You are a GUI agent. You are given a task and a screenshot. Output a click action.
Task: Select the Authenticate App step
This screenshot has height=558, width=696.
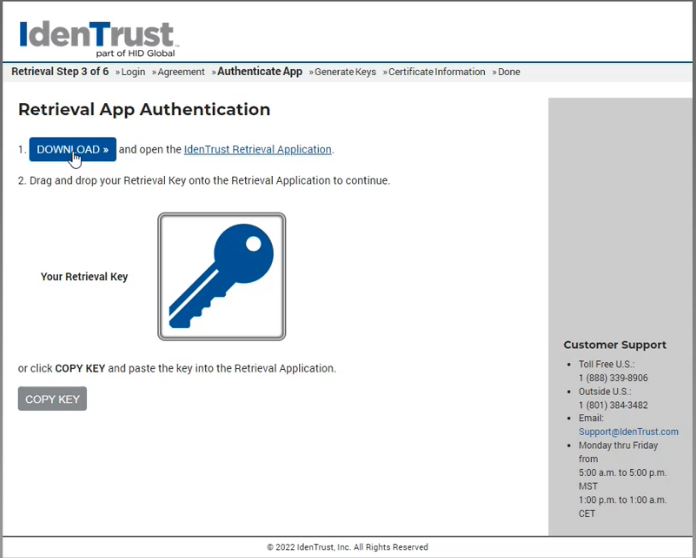click(x=258, y=72)
